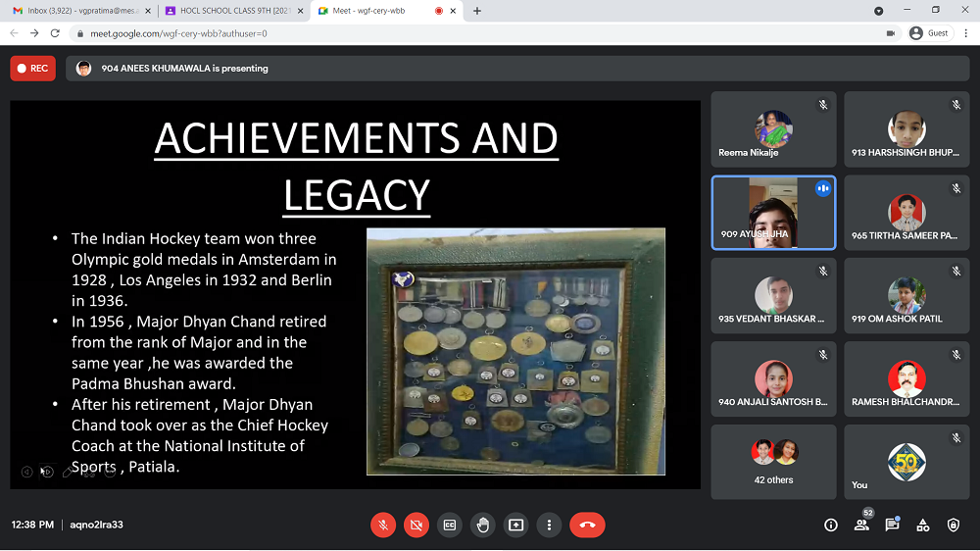The image size is (980, 551).
Task: Click the Guest profile button
Action: pyautogui.click(x=929, y=32)
